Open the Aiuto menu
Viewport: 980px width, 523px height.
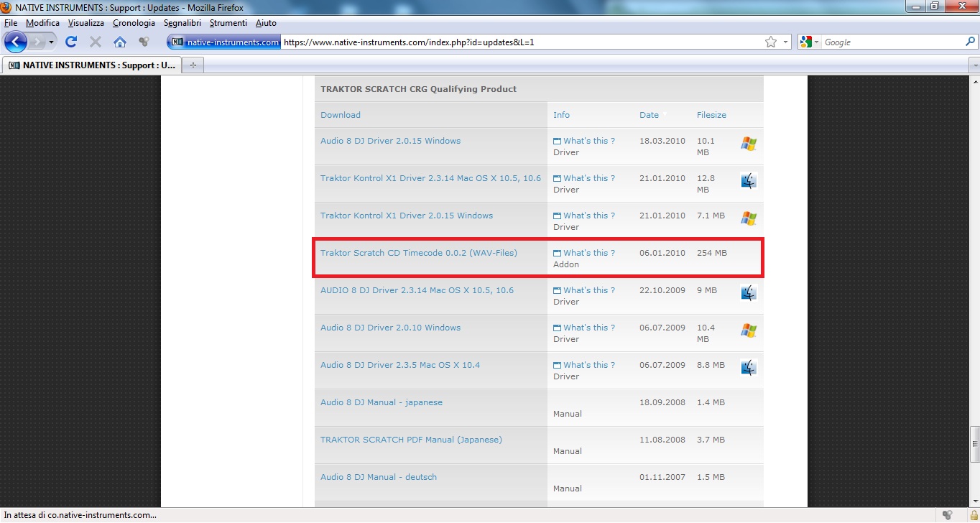click(266, 23)
